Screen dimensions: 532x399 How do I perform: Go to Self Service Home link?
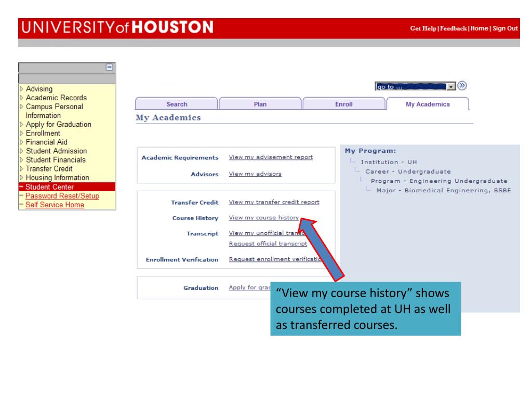pyautogui.click(x=55, y=205)
